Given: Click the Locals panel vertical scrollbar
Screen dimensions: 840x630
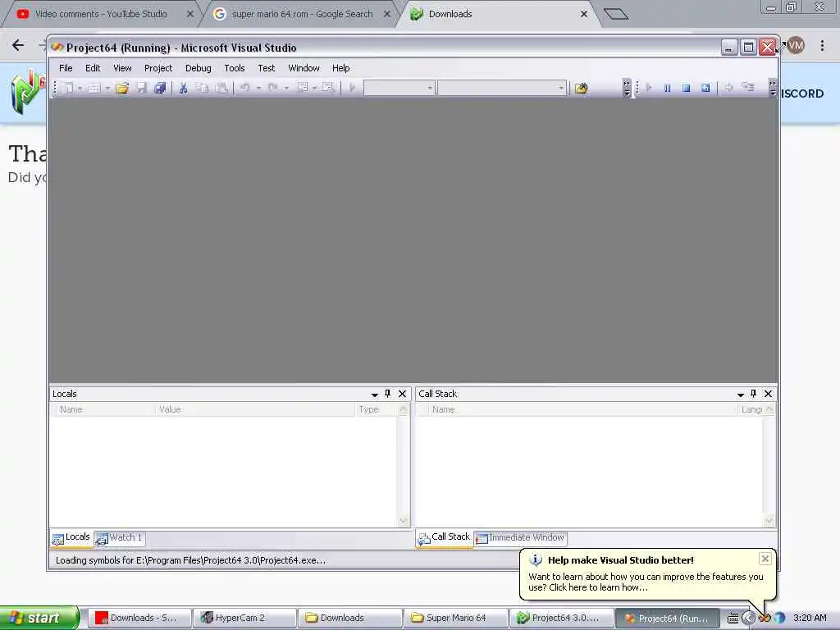Looking at the screenshot, I should coord(404,465).
